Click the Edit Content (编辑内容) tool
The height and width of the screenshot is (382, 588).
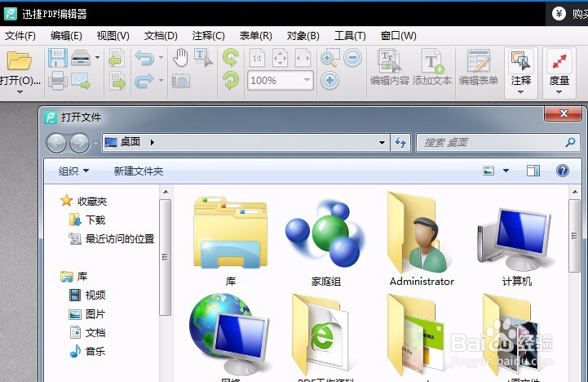[389, 68]
